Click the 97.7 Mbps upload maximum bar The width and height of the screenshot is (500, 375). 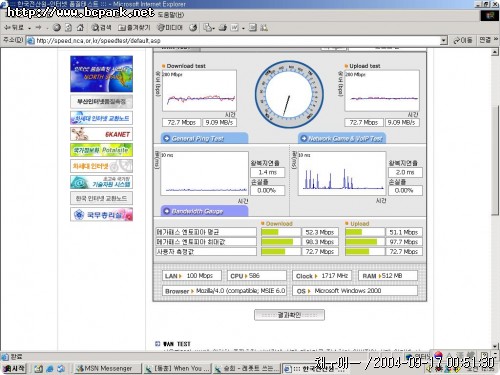[x=365, y=242]
